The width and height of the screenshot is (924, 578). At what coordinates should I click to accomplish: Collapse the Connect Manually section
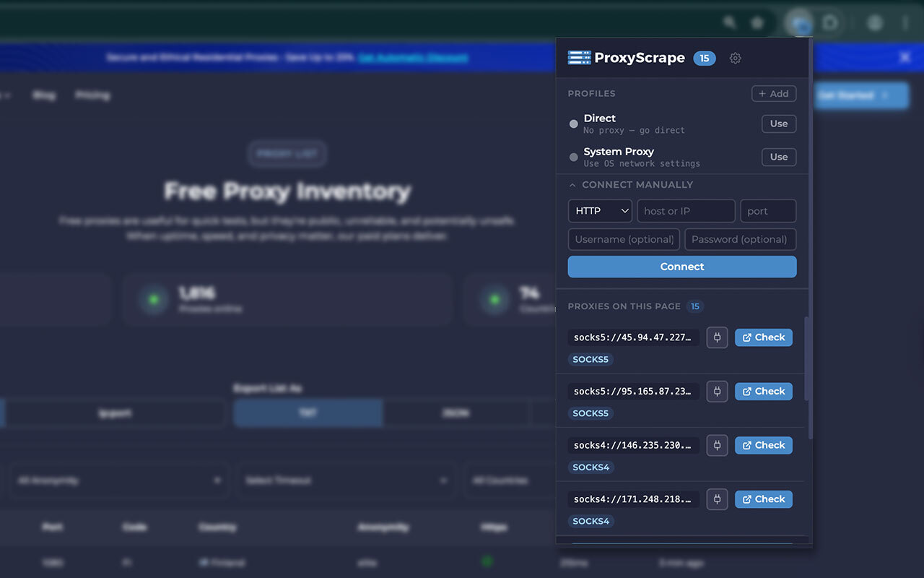(x=630, y=185)
